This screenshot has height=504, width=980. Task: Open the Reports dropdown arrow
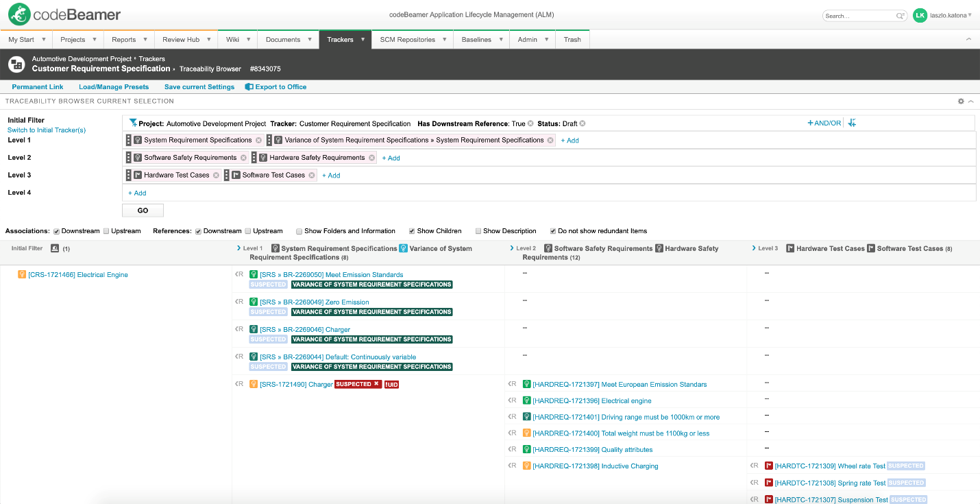pos(145,40)
